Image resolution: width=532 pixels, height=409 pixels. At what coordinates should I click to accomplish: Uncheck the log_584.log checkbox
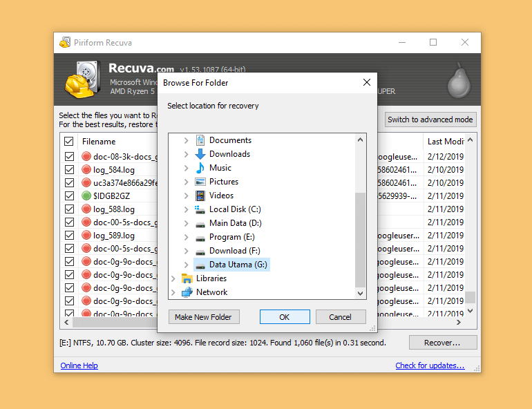(x=69, y=169)
